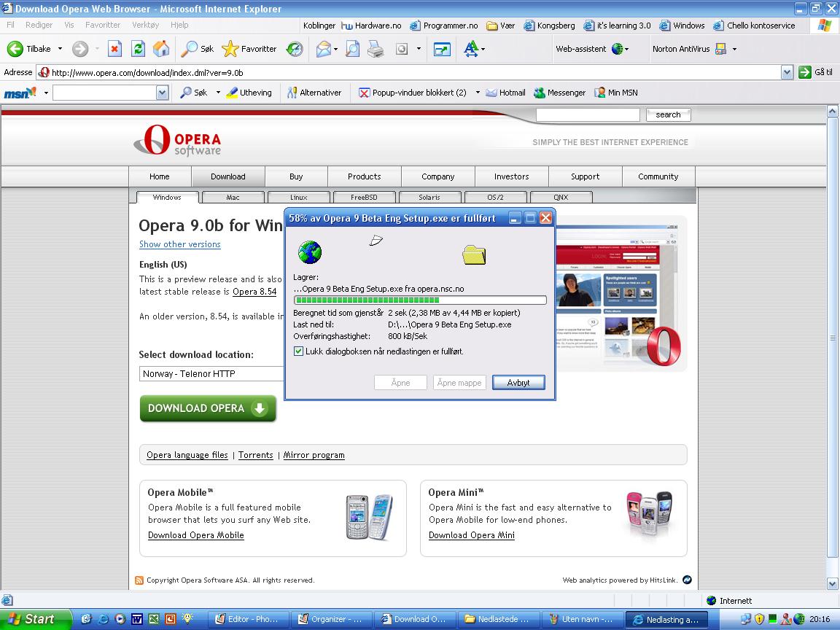Click the Show other versions link
Viewport: 840px width, 630px height.
180,244
